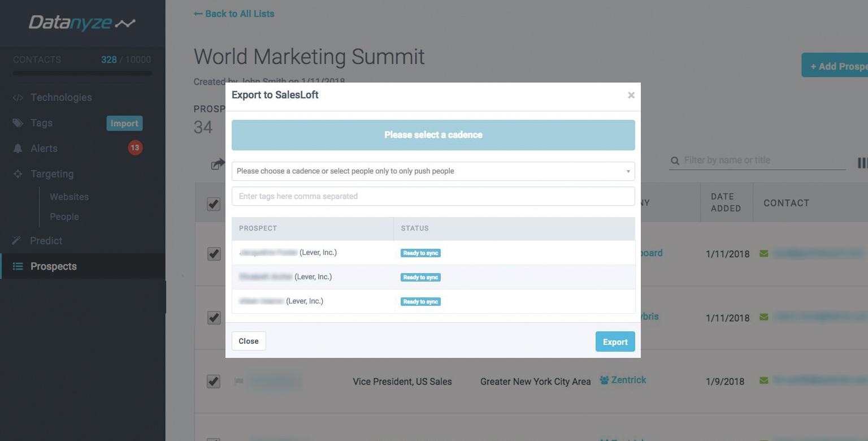The image size is (868, 441).
Task: Open People under Targeting
Action: coord(64,217)
